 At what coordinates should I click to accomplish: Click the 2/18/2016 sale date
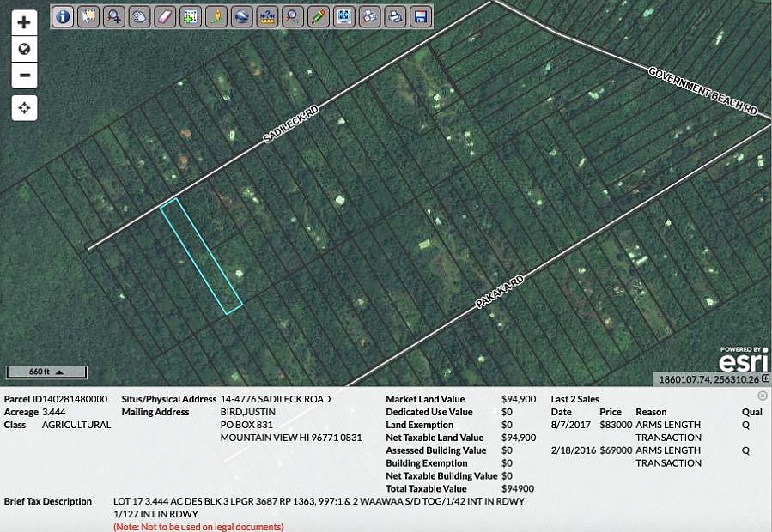click(574, 450)
